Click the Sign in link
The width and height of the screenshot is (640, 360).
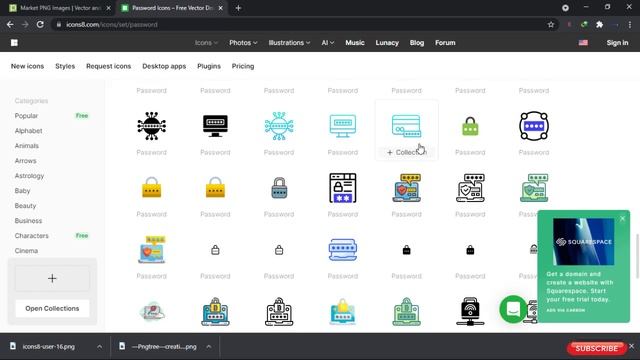(617, 42)
